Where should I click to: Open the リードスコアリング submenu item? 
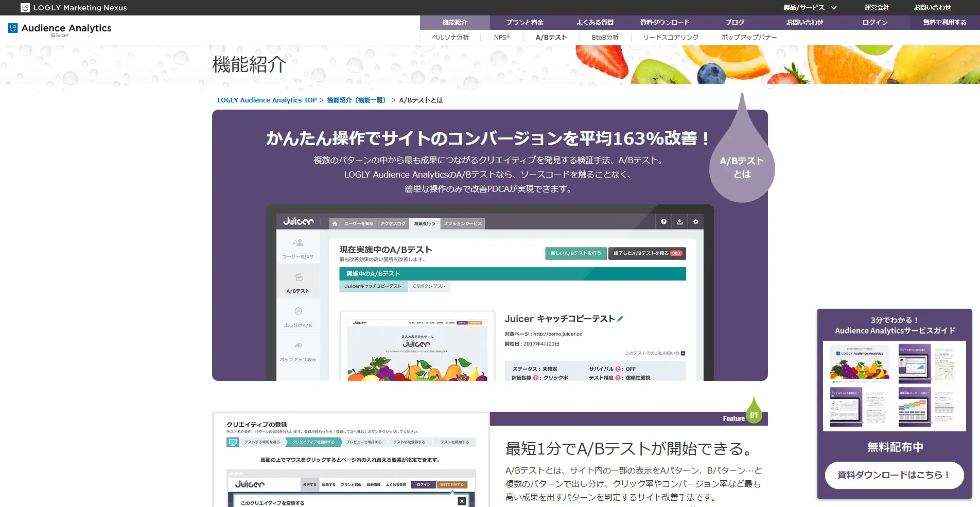point(671,38)
